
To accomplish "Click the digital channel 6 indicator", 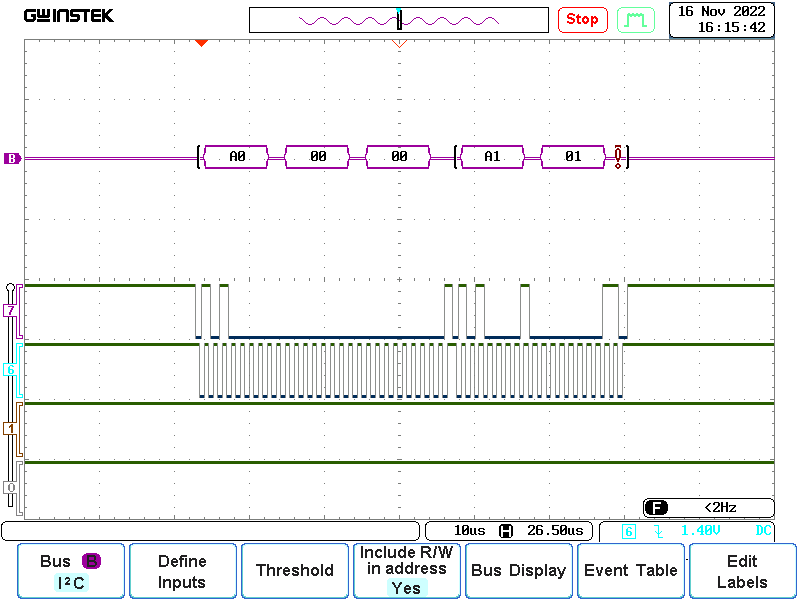I will tap(11, 370).
